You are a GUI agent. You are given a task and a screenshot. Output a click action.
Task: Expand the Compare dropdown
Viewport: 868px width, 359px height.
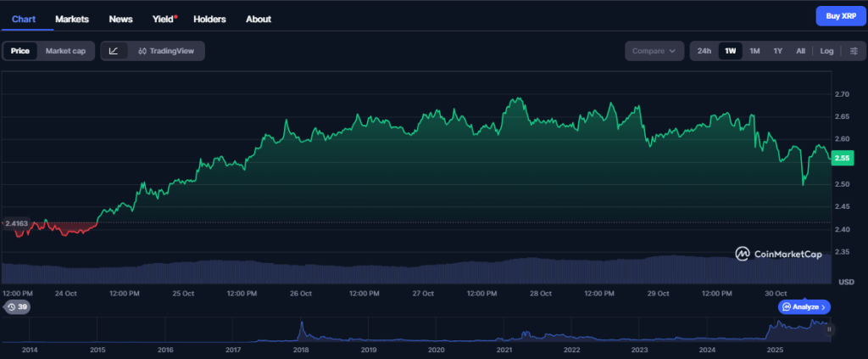(654, 51)
